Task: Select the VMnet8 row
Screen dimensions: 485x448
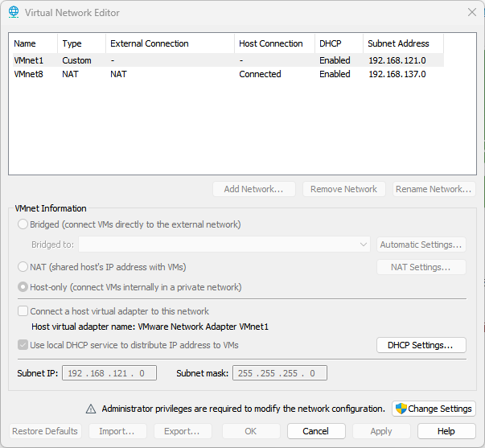Action: [x=228, y=74]
